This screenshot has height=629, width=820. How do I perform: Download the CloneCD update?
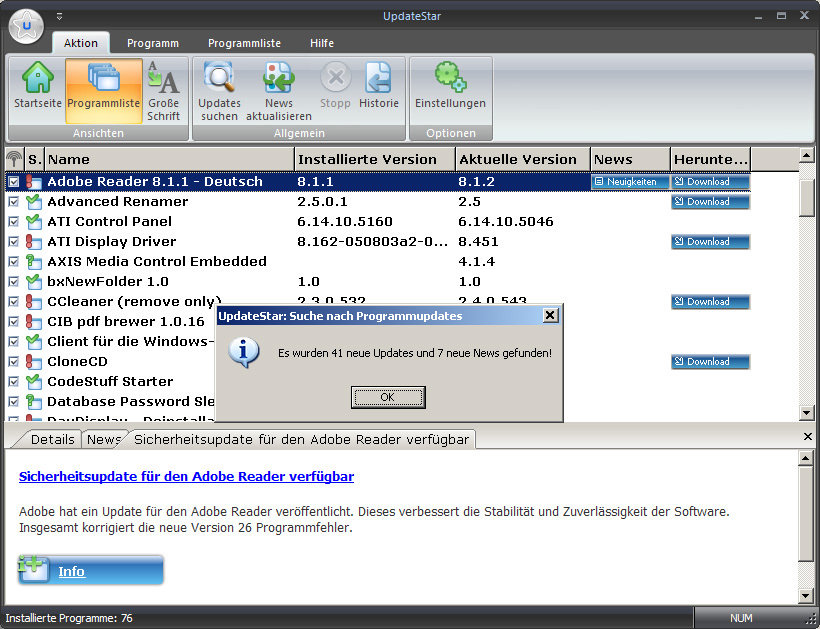[710, 361]
